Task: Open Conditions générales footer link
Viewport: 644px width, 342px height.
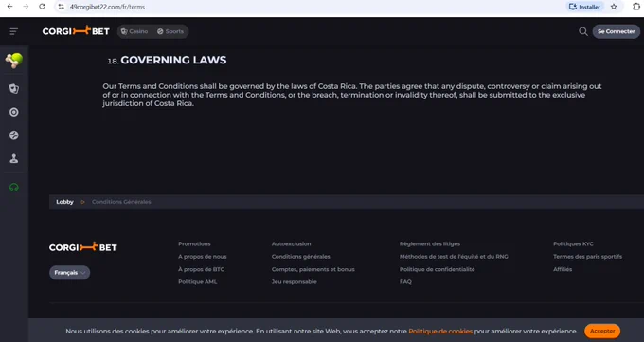Action: pos(300,257)
